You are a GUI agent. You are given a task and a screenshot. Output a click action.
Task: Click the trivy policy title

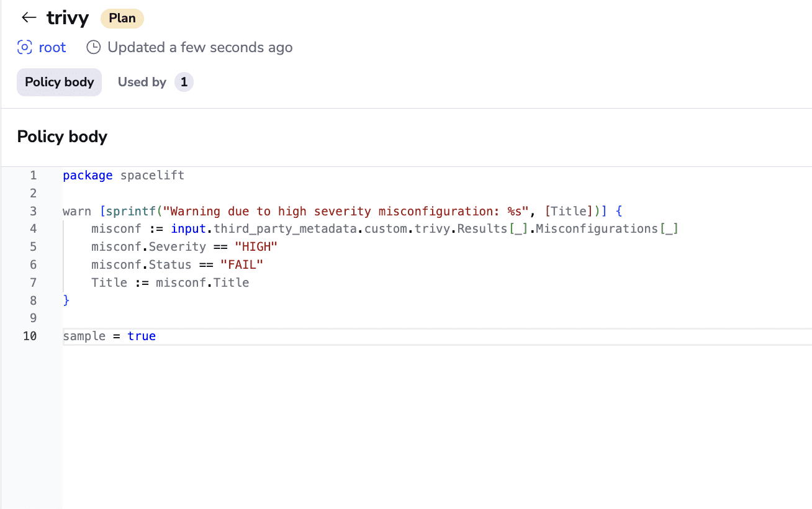coord(68,18)
